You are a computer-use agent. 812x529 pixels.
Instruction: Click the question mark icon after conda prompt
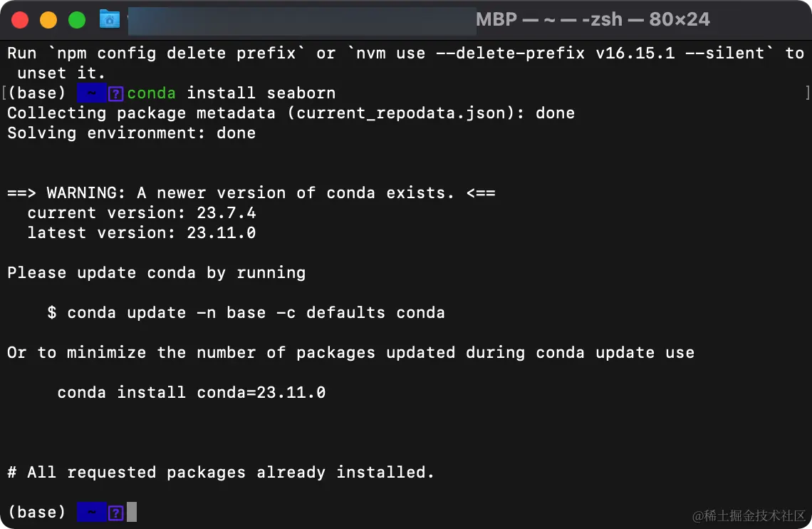(116, 93)
